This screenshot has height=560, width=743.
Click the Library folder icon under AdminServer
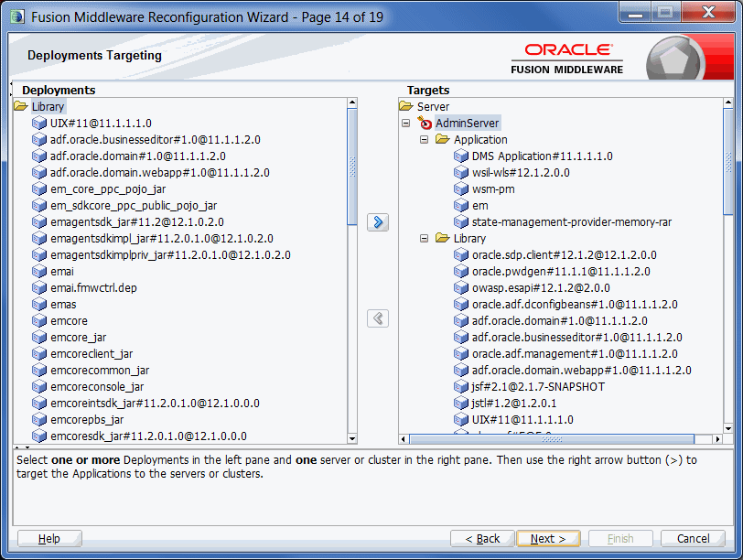point(443,238)
